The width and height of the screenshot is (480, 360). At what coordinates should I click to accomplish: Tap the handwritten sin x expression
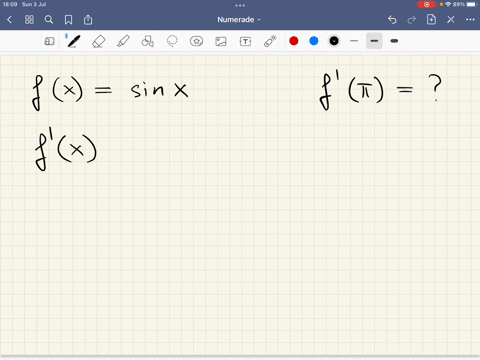coord(159,89)
